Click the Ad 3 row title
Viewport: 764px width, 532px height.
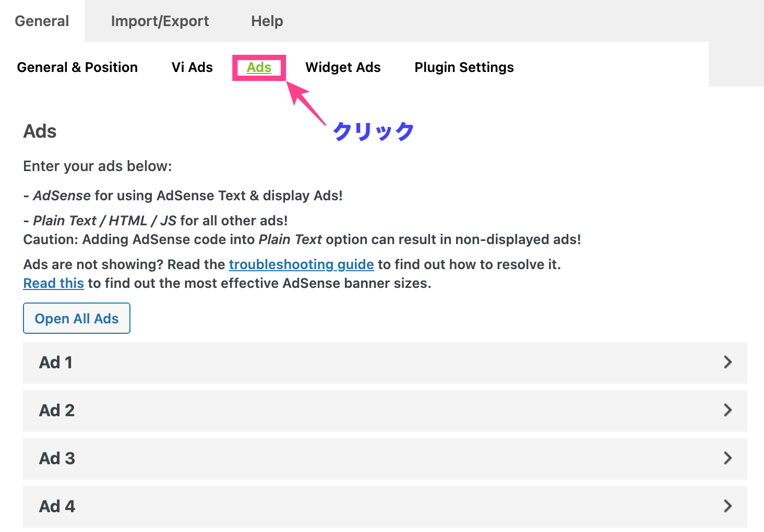[57, 458]
